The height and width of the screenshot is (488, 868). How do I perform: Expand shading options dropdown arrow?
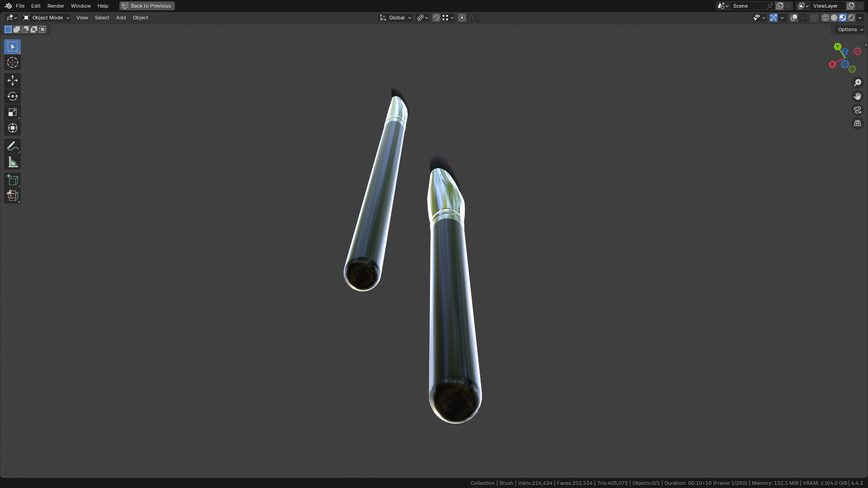[860, 18]
